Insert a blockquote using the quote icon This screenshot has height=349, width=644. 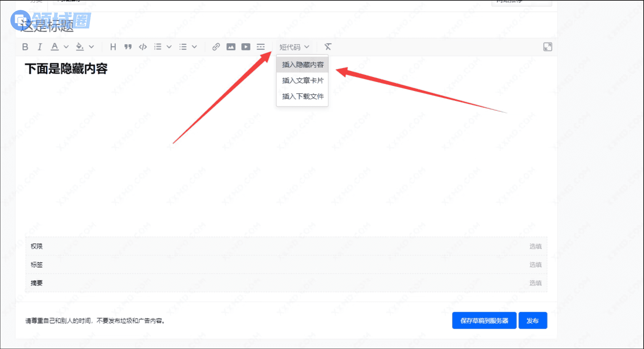[128, 47]
